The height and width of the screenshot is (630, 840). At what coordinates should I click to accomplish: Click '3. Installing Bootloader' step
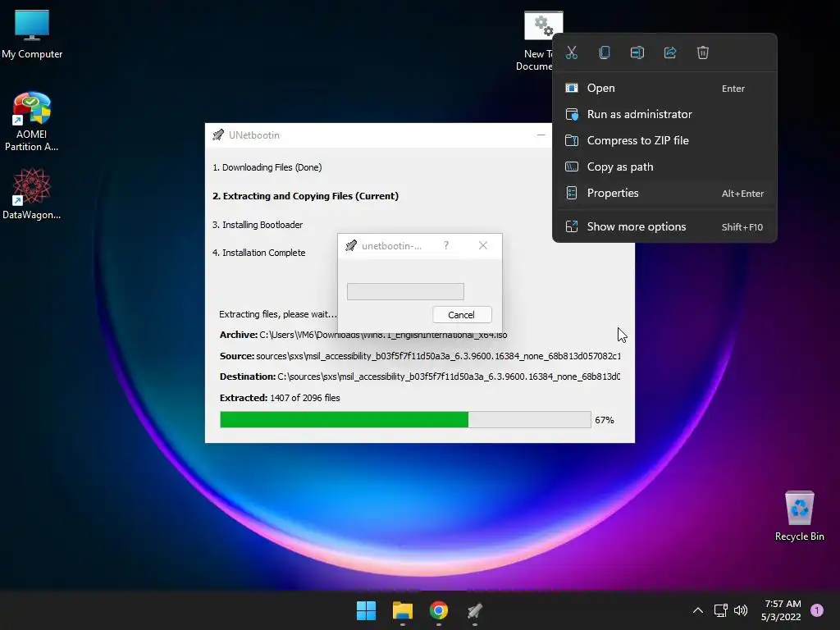(x=258, y=225)
